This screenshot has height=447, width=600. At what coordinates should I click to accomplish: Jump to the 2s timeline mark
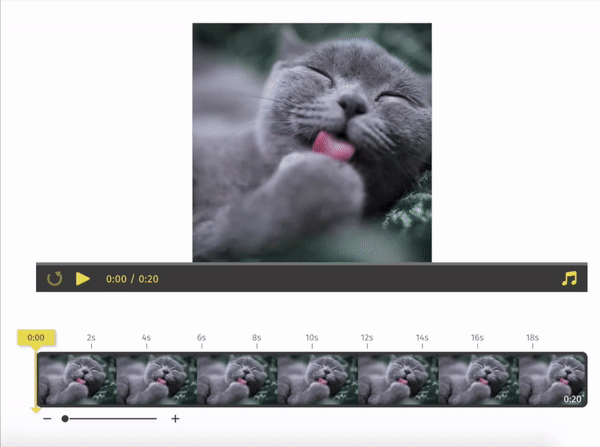point(91,338)
